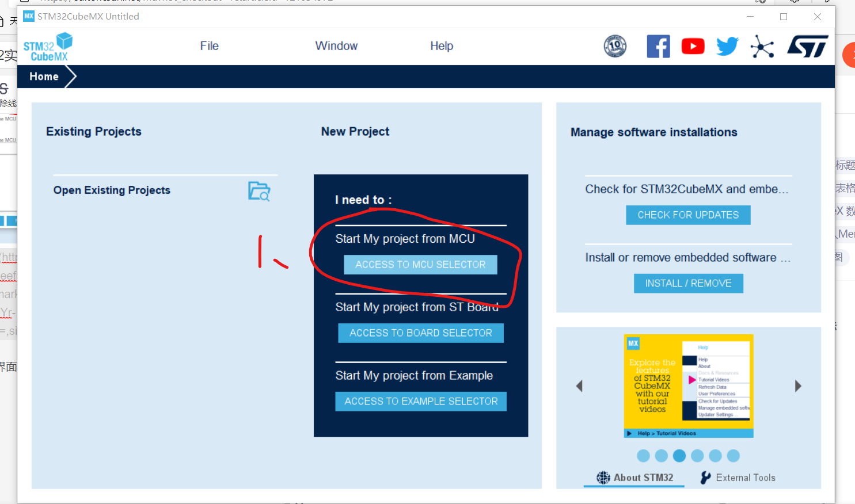Image resolution: width=855 pixels, height=504 pixels.
Task: Select the third carousel dot
Action: (679, 456)
